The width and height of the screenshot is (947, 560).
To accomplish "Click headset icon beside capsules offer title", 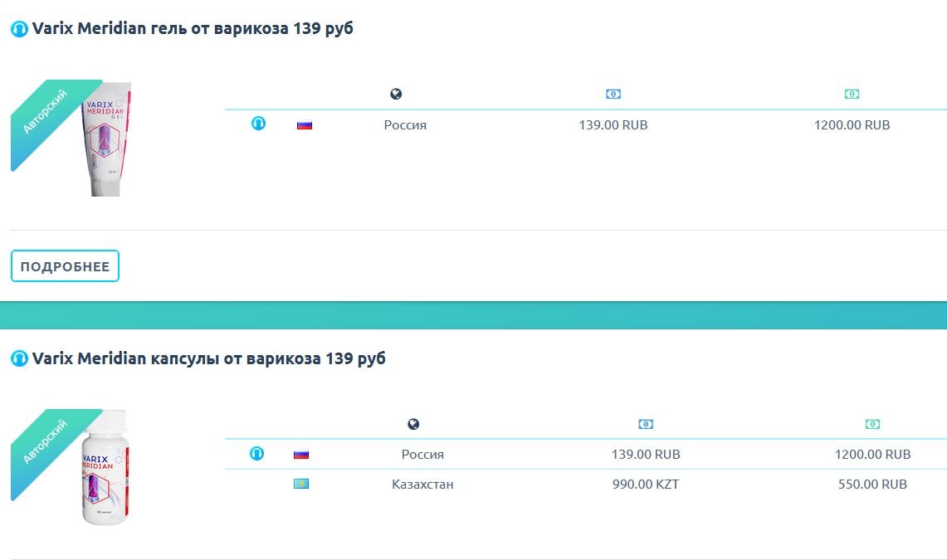I will click(x=19, y=359).
